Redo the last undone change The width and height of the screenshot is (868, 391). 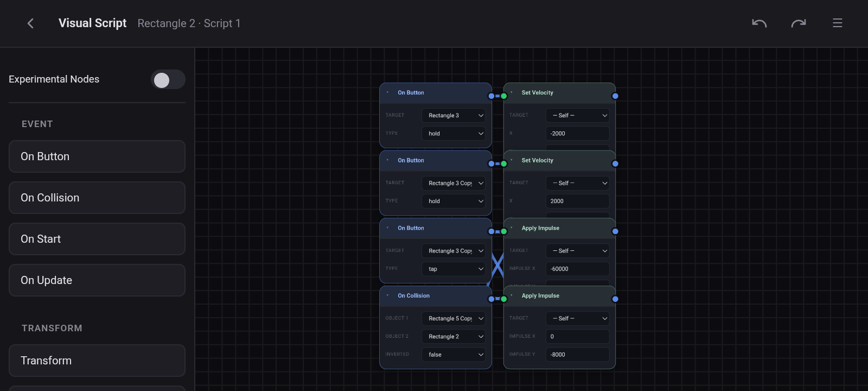tap(799, 23)
